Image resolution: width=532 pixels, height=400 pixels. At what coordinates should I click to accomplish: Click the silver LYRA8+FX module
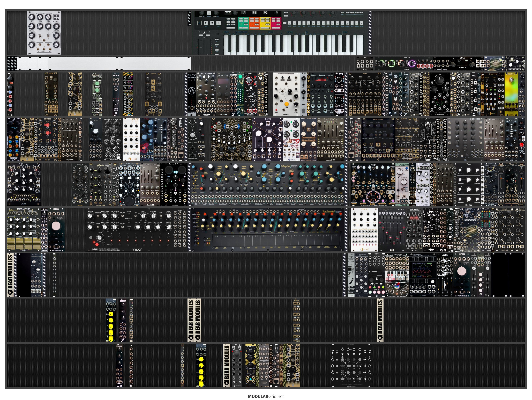coord(44,33)
